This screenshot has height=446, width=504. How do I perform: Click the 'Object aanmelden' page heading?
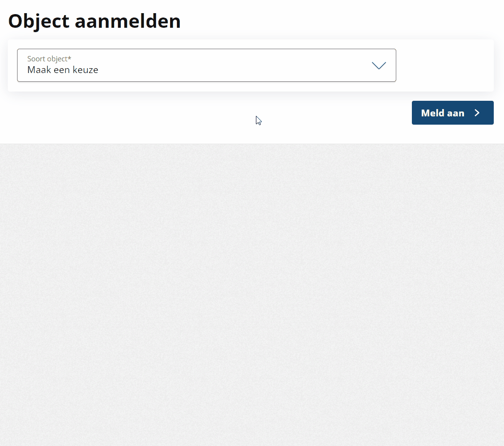(x=95, y=21)
